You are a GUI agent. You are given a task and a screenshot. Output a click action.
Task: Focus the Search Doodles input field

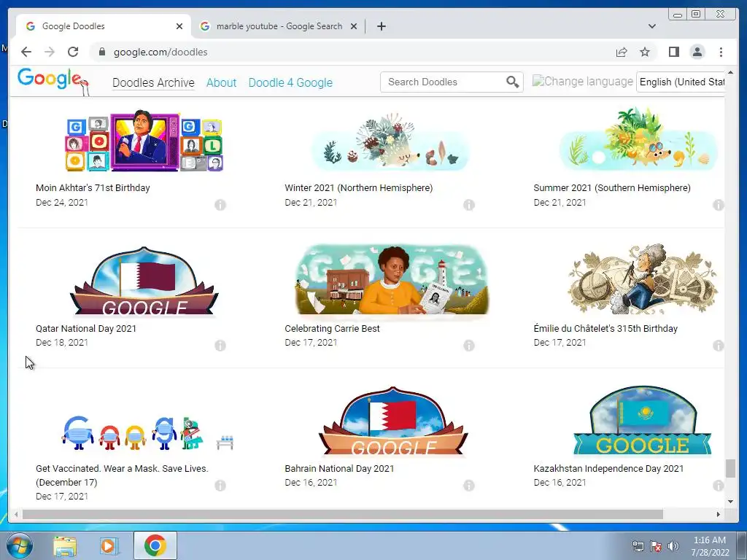click(443, 82)
